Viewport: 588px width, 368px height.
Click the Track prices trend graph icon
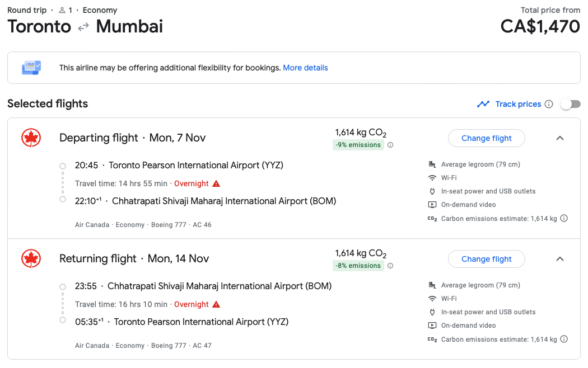(483, 104)
